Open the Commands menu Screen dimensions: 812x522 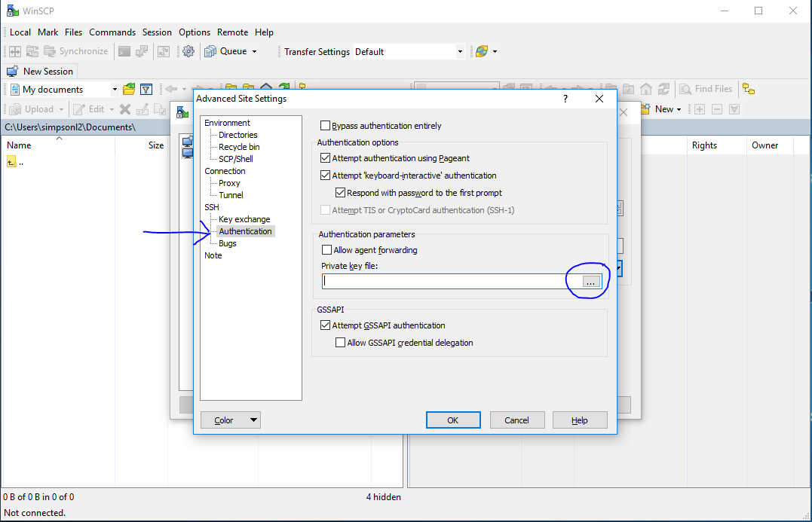pos(112,32)
